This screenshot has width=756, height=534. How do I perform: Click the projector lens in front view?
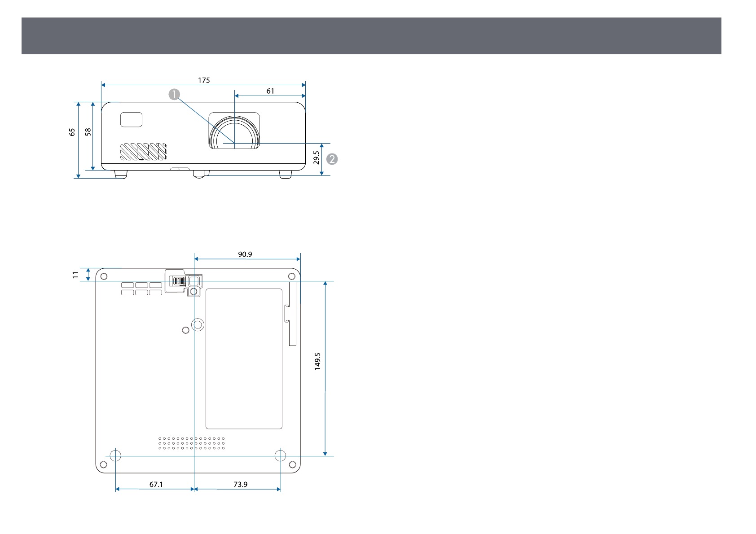(x=234, y=133)
